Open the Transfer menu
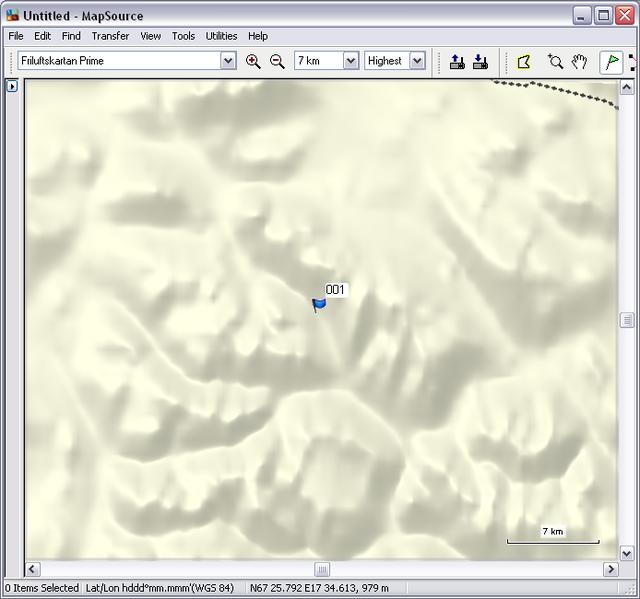This screenshot has height=599, width=640. pyautogui.click(x=110, y=36)
